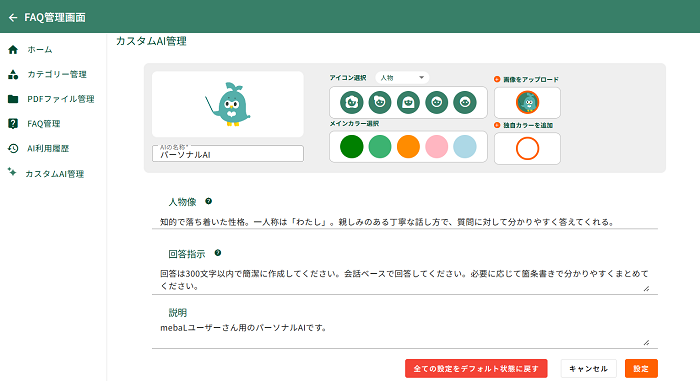Click the resize handle of 説明 text area
The image size is (700, 381).
646,343
